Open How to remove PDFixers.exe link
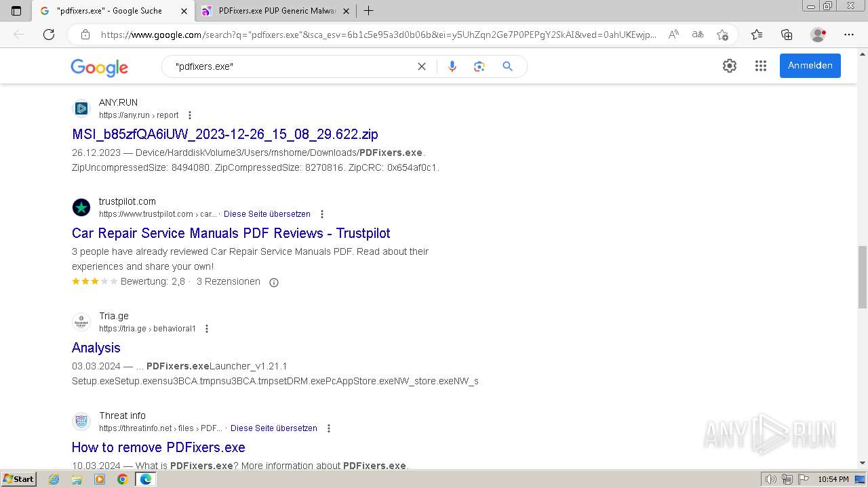868x488 pixels. pyautogui.click(x=159, y=447)
